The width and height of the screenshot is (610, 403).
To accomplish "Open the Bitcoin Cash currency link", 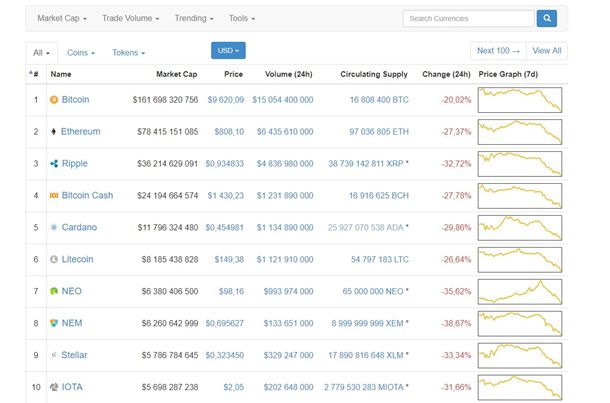I will pyautogui.click(x=87, y=195).
